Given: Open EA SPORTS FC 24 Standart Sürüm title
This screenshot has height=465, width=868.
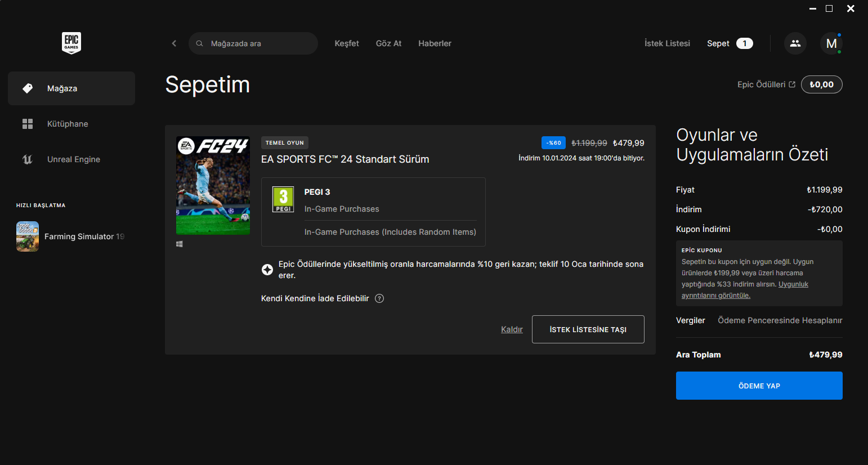Looking at the screenshot, I should pyautogui.click(x=345, y=159).
